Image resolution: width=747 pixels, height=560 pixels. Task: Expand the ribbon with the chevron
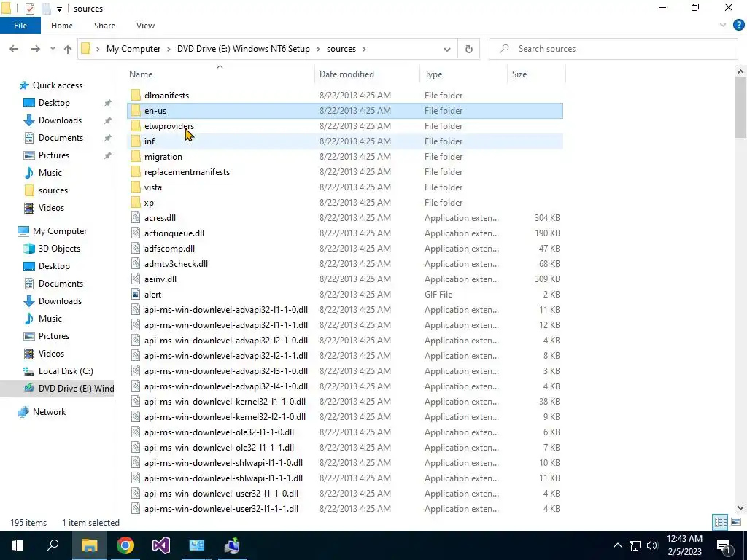(x=723, y=26)
